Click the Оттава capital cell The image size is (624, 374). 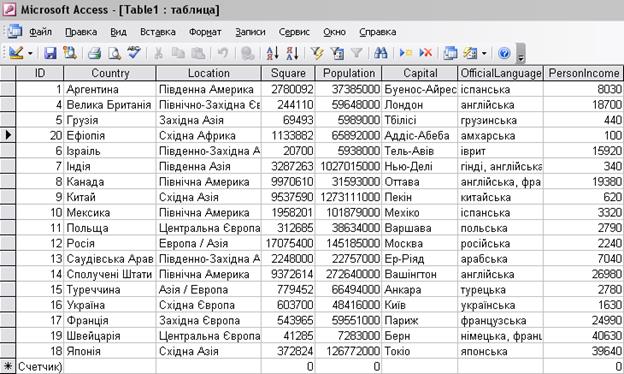point(420,182)
